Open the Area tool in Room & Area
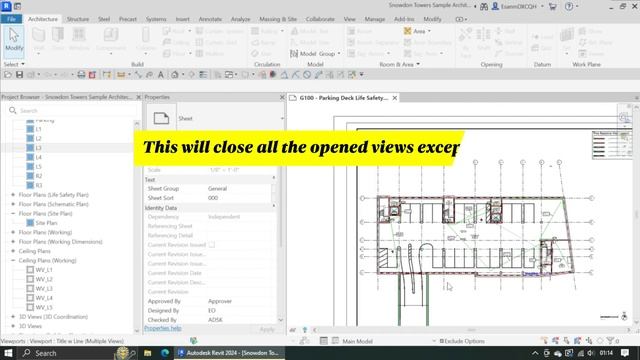640x360 pixels. tap(417, 31)
